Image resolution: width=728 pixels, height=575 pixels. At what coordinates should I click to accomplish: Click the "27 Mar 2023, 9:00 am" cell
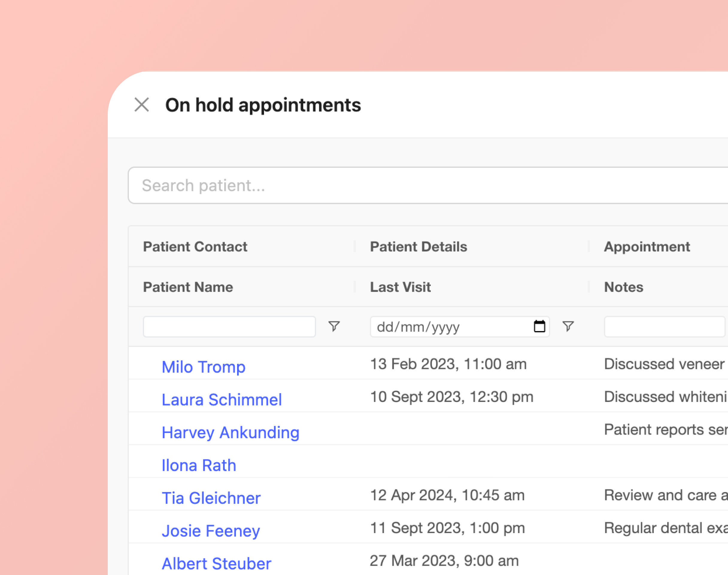[x=445, y=561]
